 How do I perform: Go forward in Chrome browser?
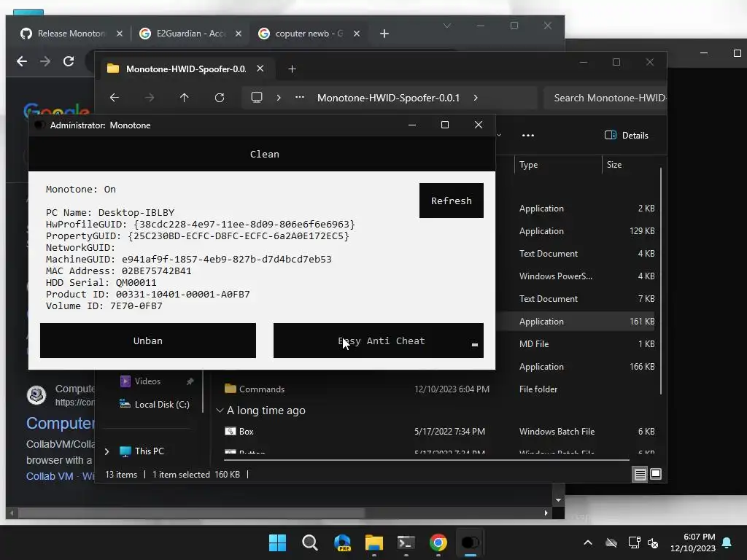[45, 61]
